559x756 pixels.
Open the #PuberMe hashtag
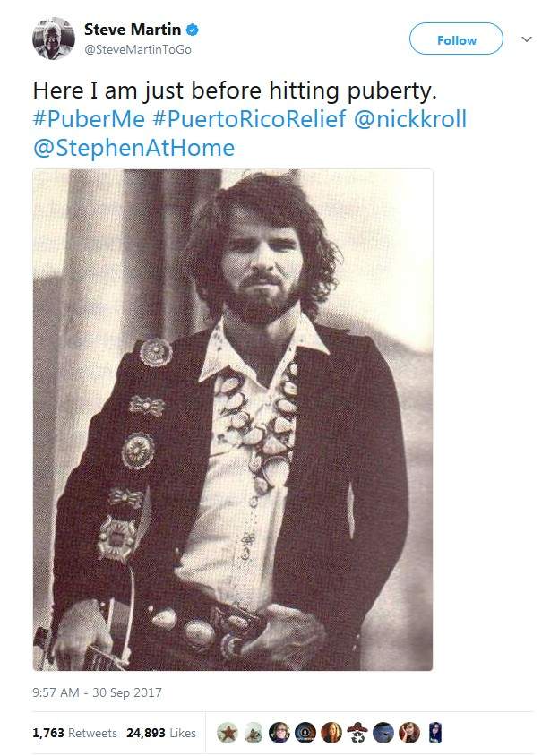coord(89,118)
